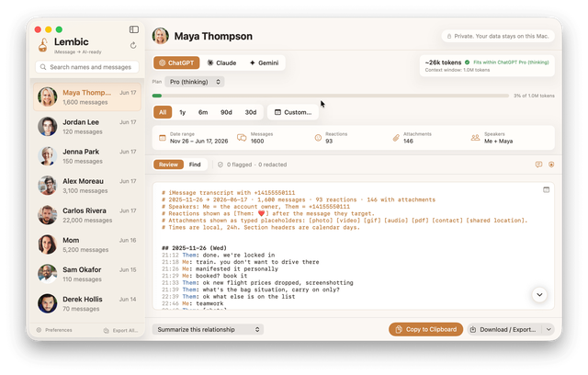The width and height of the screenshot is (588, 375).
Task: Click the redaction shield icon
Action: tap(551, 165)
